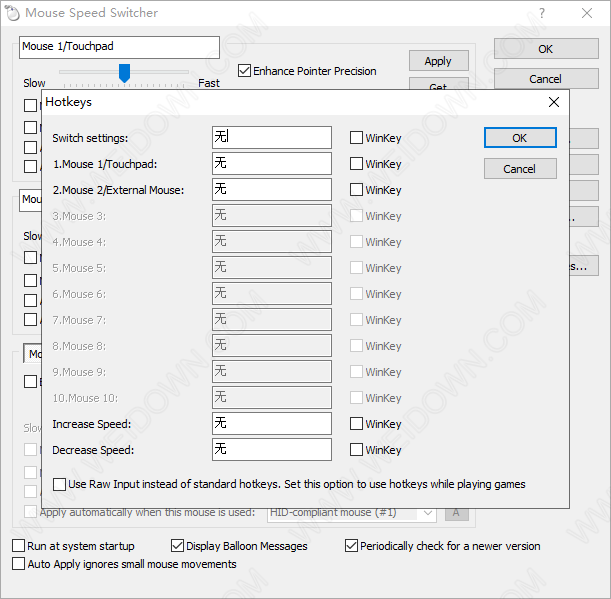The height and width of the screenshot is (599, 611).
Task: Click the Mouse Speed Switcher title bar icon
Action: [11, 13]
